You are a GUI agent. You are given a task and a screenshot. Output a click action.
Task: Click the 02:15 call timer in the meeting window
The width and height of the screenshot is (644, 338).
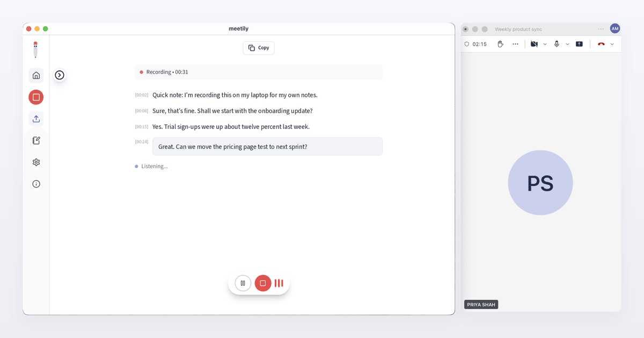[x=480, y=44]
